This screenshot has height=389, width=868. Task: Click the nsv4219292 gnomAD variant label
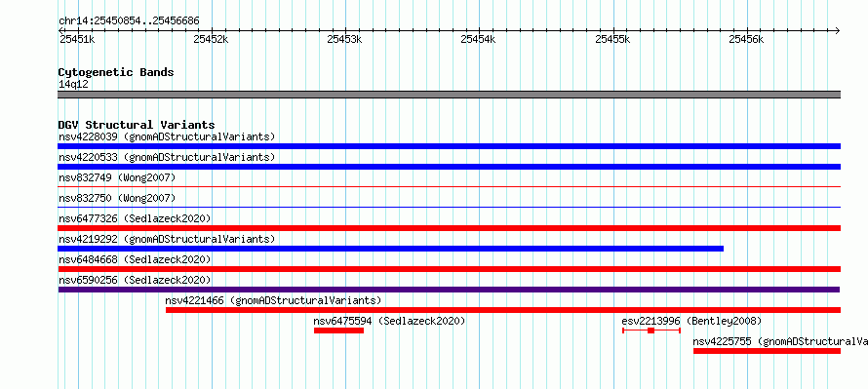coord(167,239)
